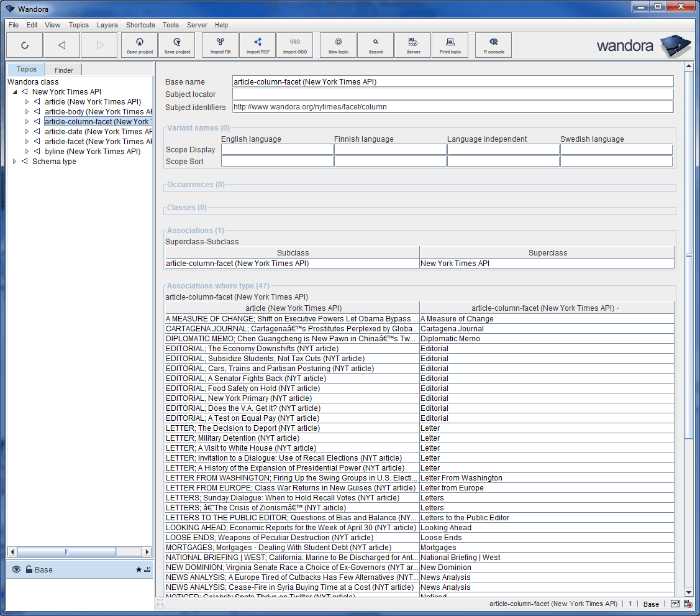The image size is (700, 616).
Task: Click the topic tree horizontal scrollbar
Action: coord(66,551)
